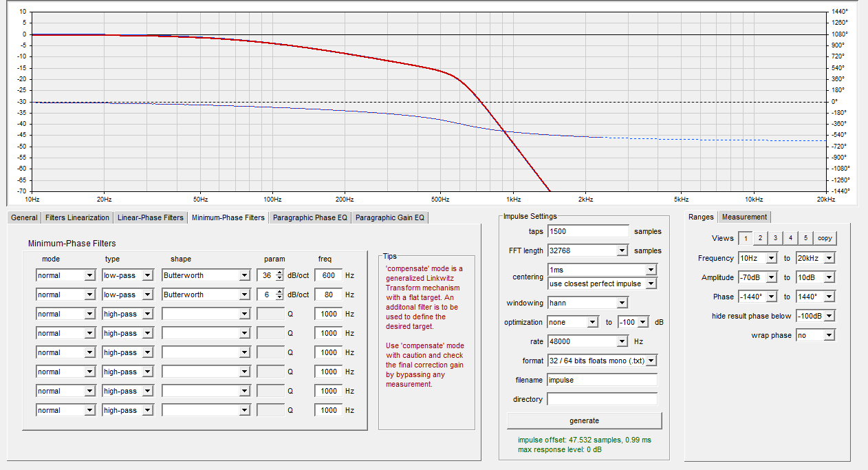Select view 5 button
The height and width of the screenshot is (470, 868).
(x=805, y=238)
